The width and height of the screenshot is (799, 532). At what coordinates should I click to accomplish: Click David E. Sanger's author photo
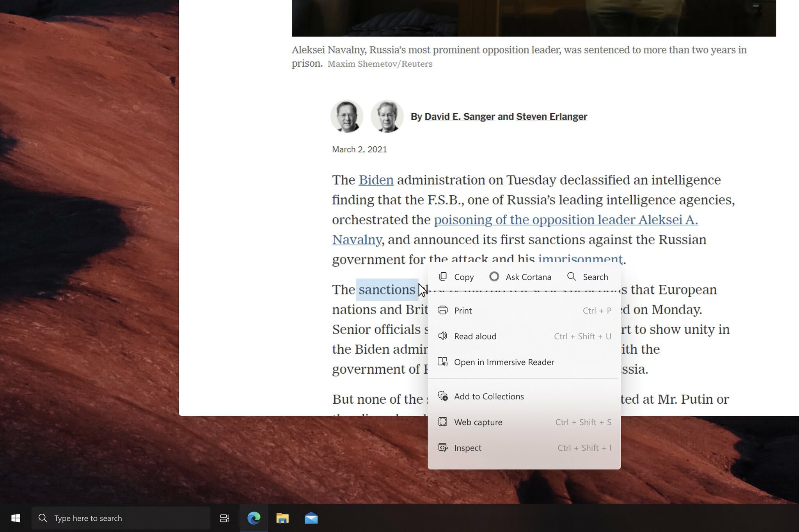346,117
